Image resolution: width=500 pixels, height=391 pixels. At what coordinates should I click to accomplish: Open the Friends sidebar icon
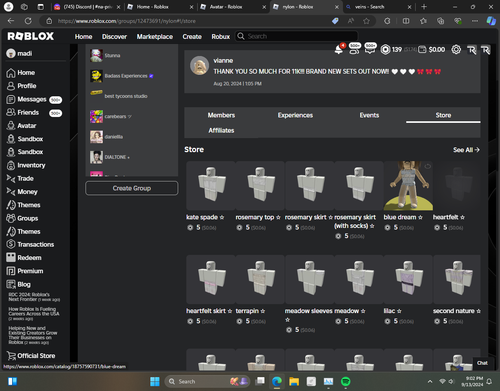click(11, 112)
